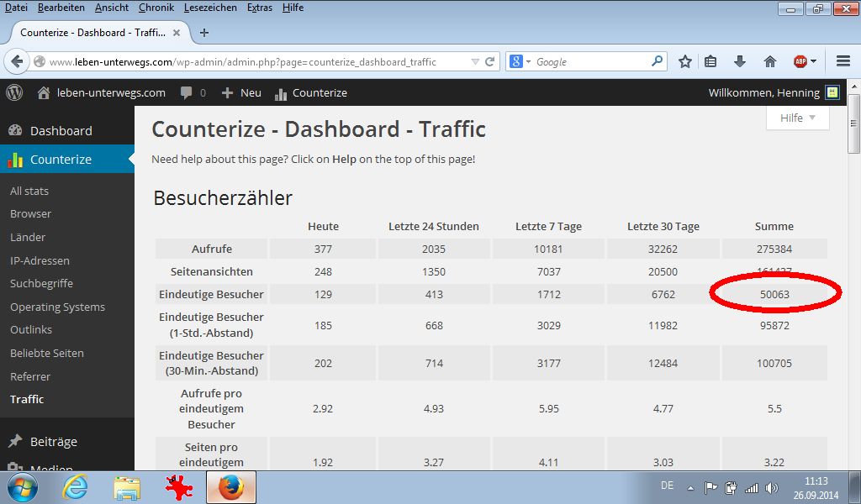Screen dimensions: 861x504
Task: Click the Counterize chart icon in admin bar
Action: [x=281, y=93]
